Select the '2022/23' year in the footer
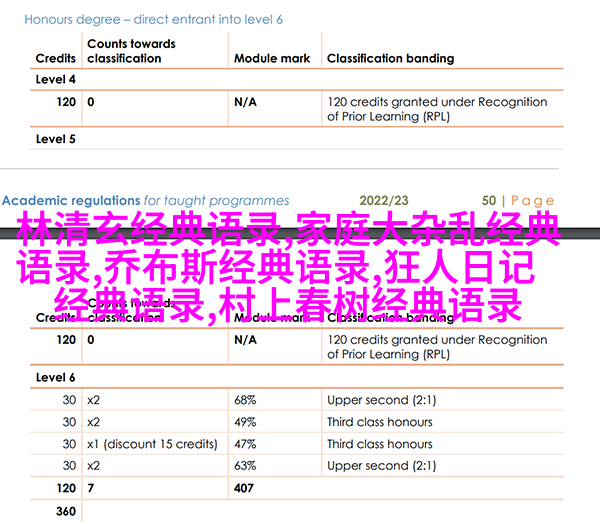600x524 pixels. coord(384,201)
